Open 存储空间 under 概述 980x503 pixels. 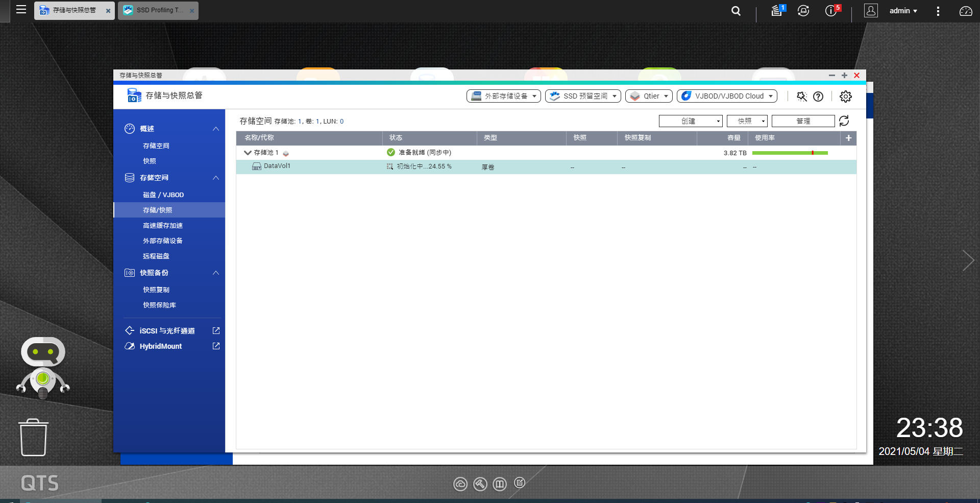tap(156, 146)
